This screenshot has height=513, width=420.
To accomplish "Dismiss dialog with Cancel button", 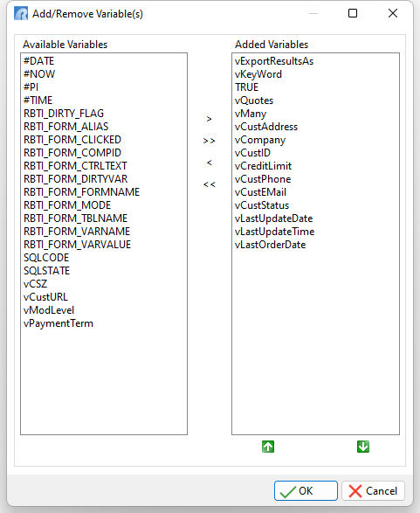I will (373, 491).
